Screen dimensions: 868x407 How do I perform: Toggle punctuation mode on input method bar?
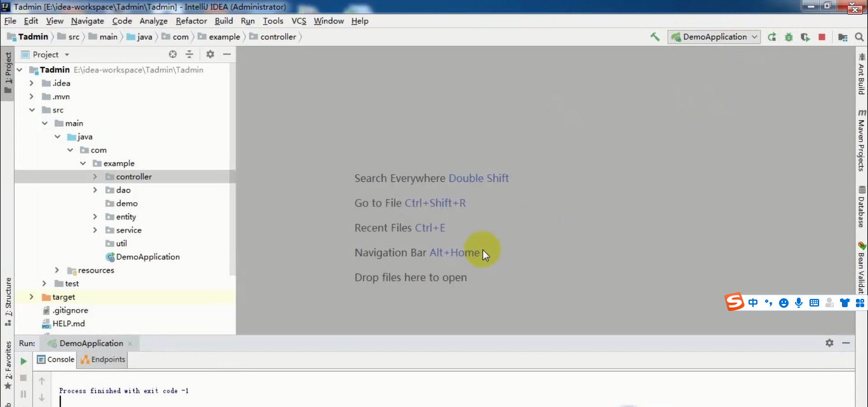pos(768,303)
